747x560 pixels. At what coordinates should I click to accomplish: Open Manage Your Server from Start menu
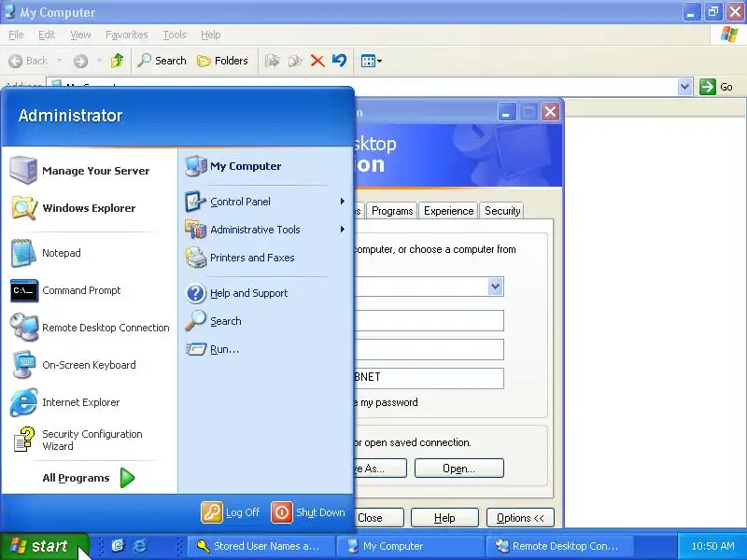pyautogui.click(x=89, y=171)
